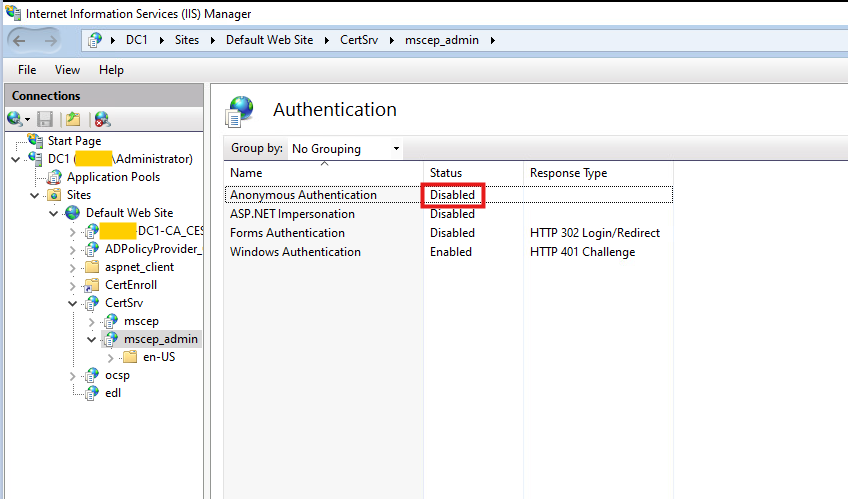
Task: Select the ocsp application node
Action: coord(117,375)
